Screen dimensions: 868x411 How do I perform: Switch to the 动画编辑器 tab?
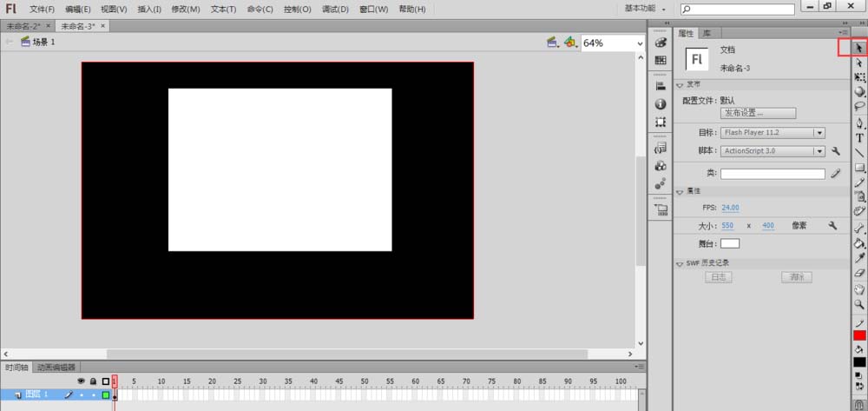[56, 368]
